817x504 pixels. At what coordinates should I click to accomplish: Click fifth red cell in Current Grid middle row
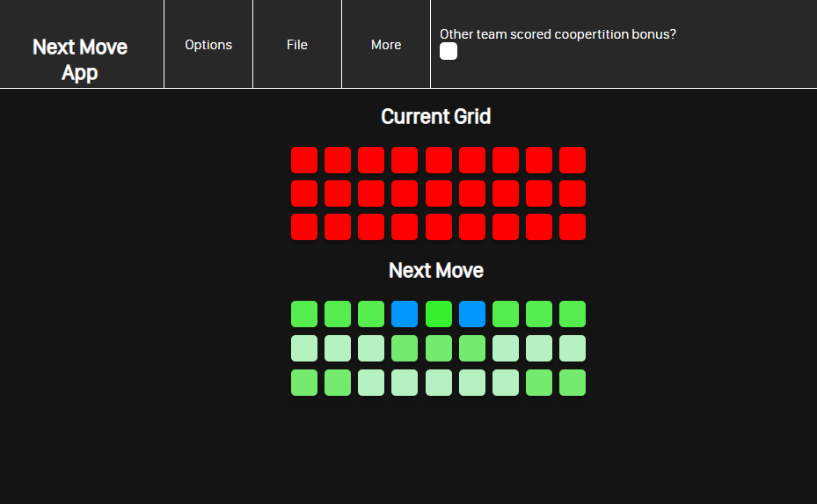point(439,194)
